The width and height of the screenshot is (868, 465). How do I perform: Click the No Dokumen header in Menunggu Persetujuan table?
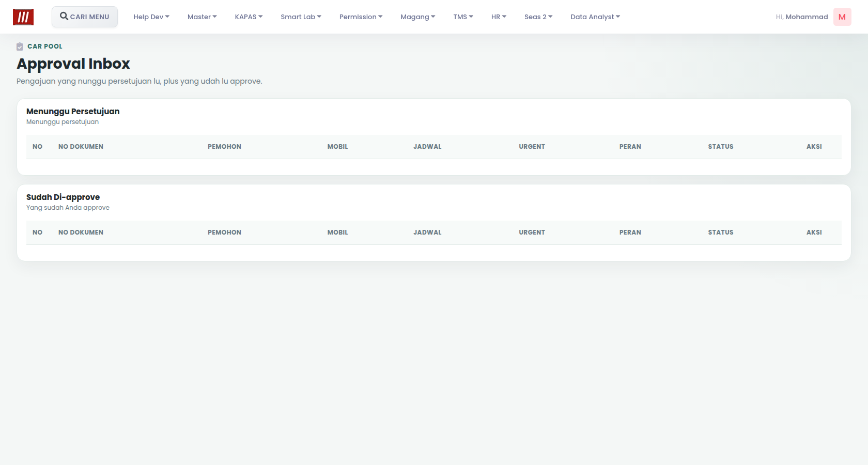pyautogui.click(x=81, y=147)
